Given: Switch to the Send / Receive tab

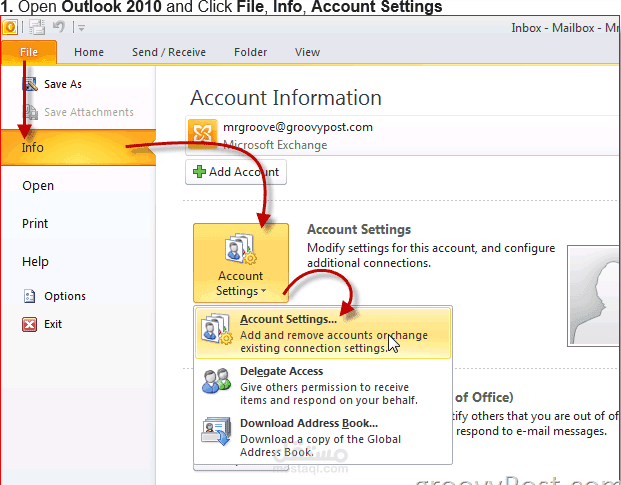Looking at the screenshot, I should pyautogui.click(x=169, y=52).
